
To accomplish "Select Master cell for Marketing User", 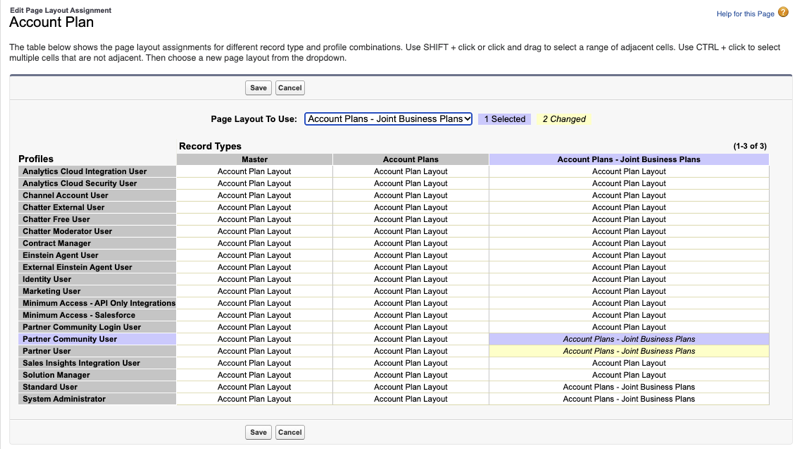I will [255, 291].
